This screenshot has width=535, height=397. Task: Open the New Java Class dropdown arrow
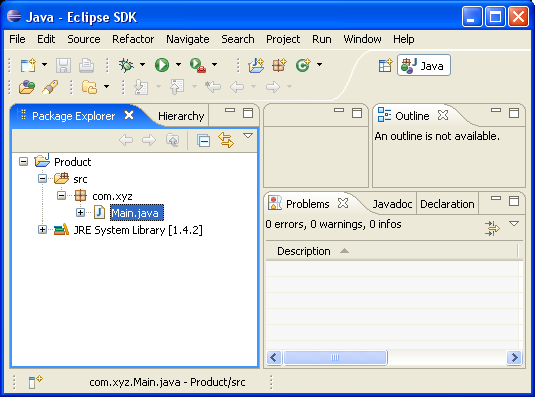(x=319, y=64)
